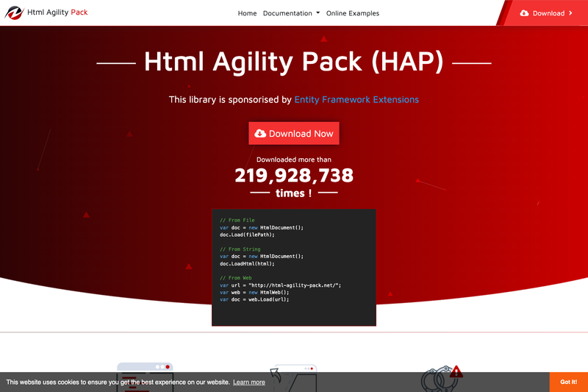588x392 pixels.
Task: Click the Download Now button
Action: (293, 133)
